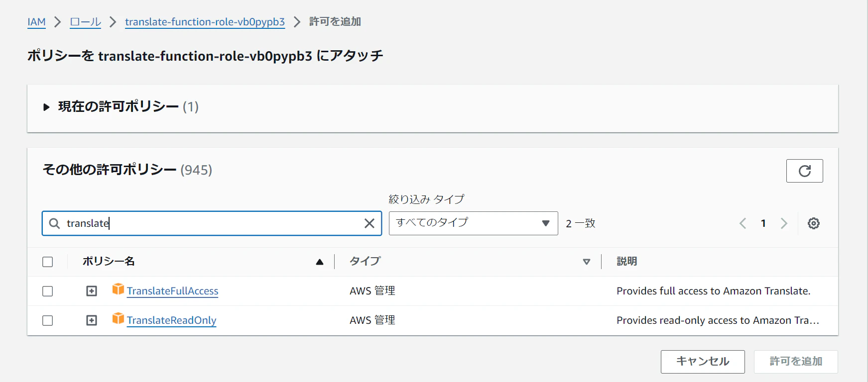Open the TranslateReadOnly policy link

[x=171, y=320]
